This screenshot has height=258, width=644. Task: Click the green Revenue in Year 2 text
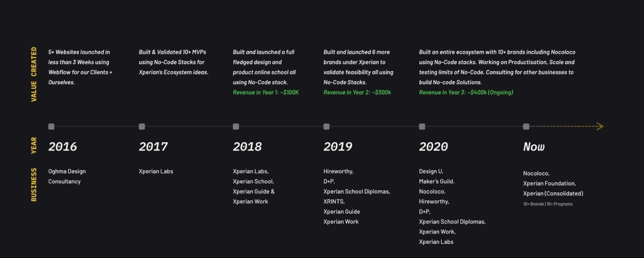pyautogui.click(x=357, y=92)
